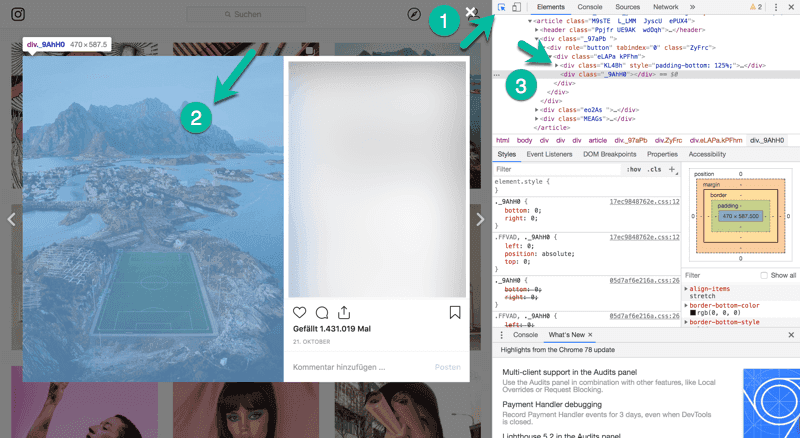Open the What's New blue thumbnail graphic
This screenshot has height=438, width=800.
[771, 403]
